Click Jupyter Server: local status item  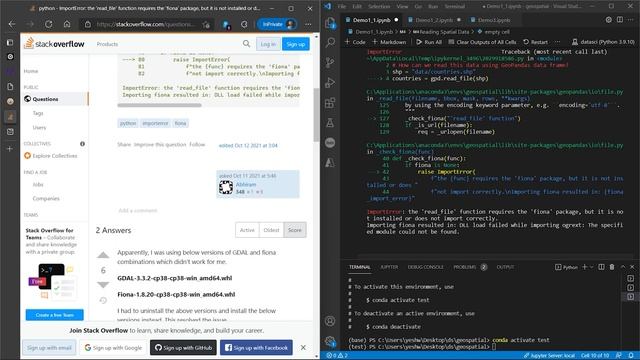pyautogui.click(x=550, y=356)
